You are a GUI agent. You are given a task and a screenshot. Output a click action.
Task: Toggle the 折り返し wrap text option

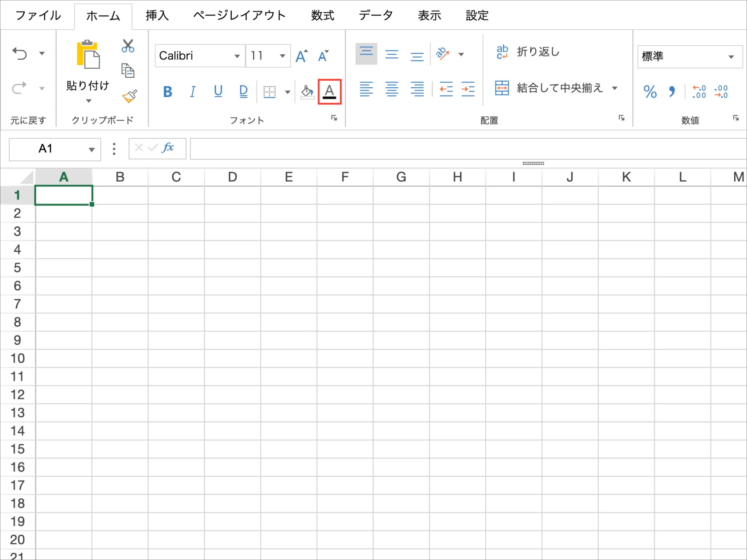[528, 52]
